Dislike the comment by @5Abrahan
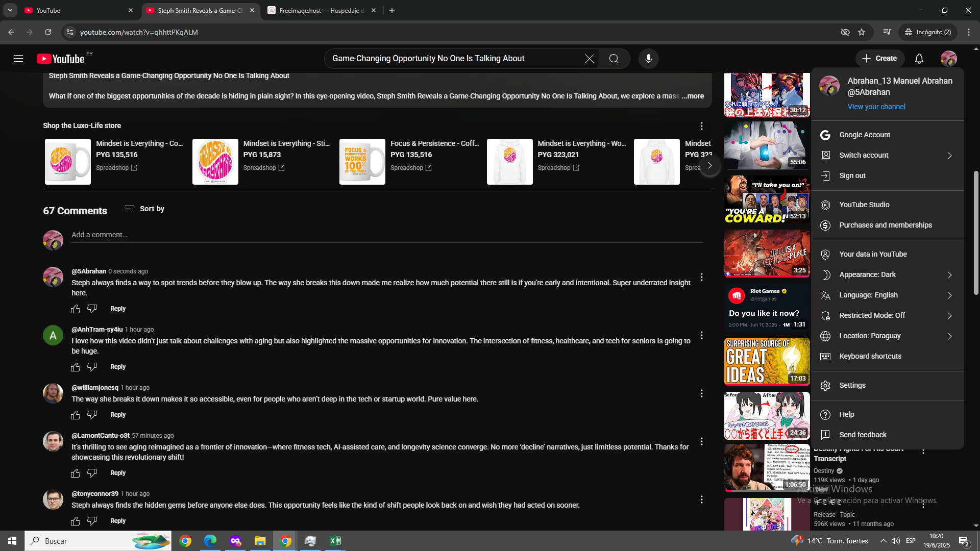 coord(92,309)
